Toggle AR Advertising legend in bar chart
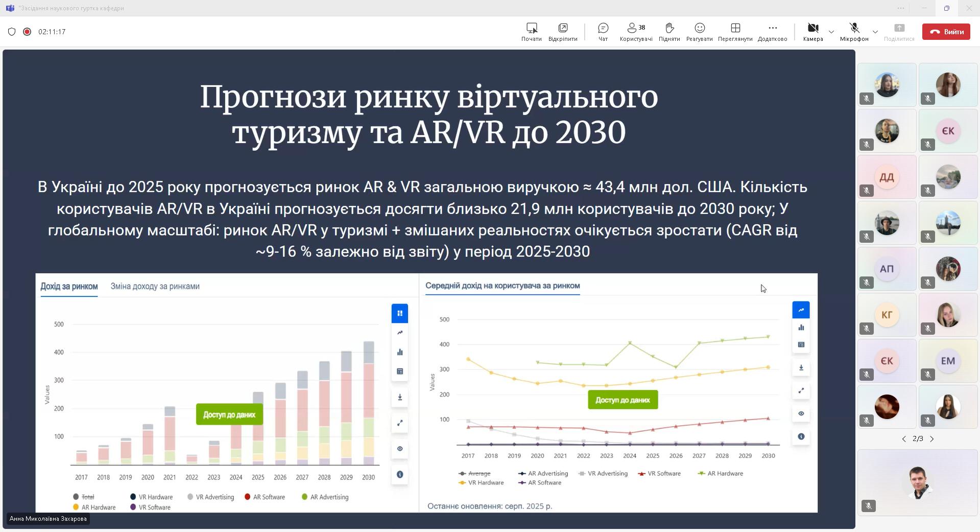Viewport: 980px width, 532px height. pyautogui.click(x=325, y=497)
